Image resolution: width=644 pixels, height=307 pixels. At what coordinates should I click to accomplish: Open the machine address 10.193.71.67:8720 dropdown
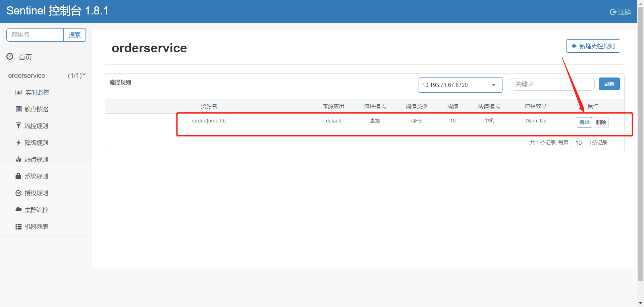click(x=460, y=85)
